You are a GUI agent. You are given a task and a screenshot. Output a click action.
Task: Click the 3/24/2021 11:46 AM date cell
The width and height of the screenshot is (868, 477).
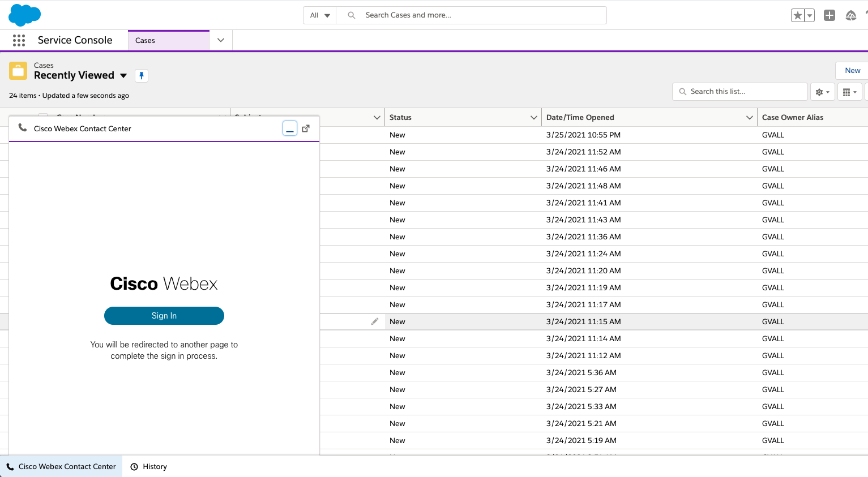583,169
